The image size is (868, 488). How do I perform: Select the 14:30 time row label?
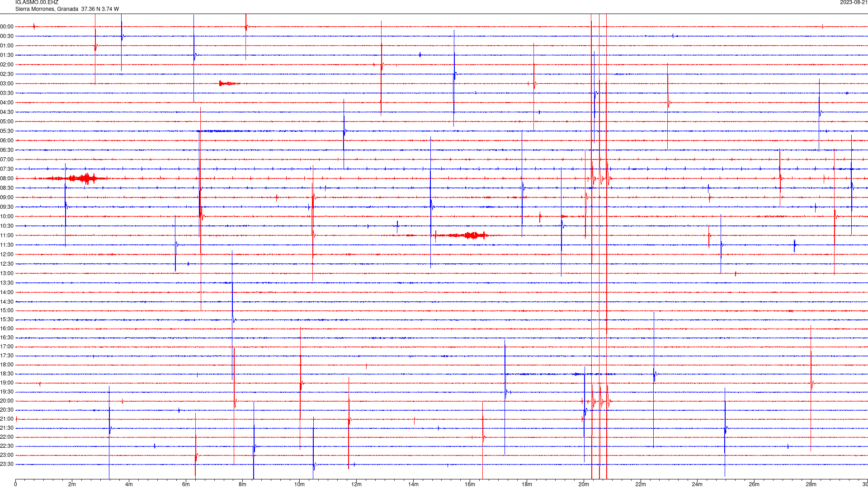[7, 302]
